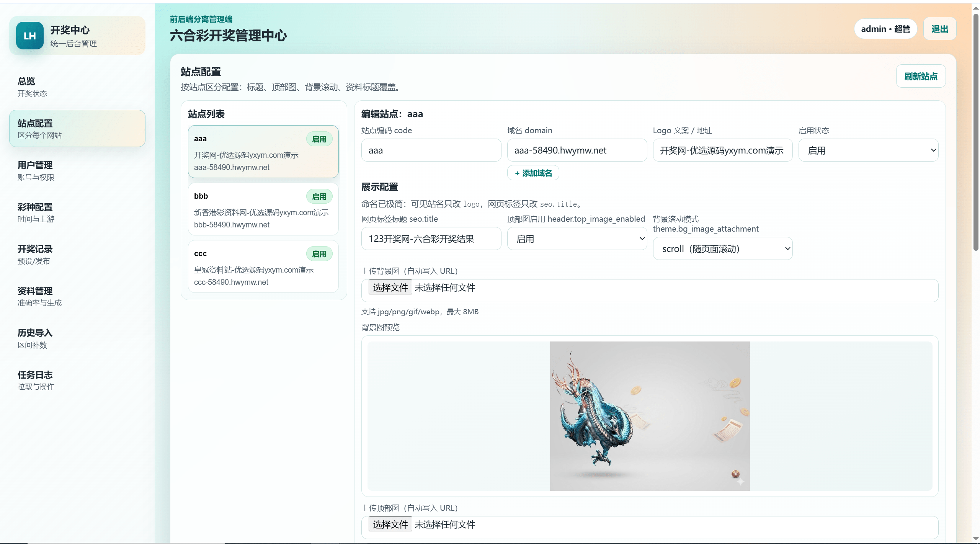
Task: Focus the Logo 文案 input field
Action: pyautogui.click(x=723, y=150)
